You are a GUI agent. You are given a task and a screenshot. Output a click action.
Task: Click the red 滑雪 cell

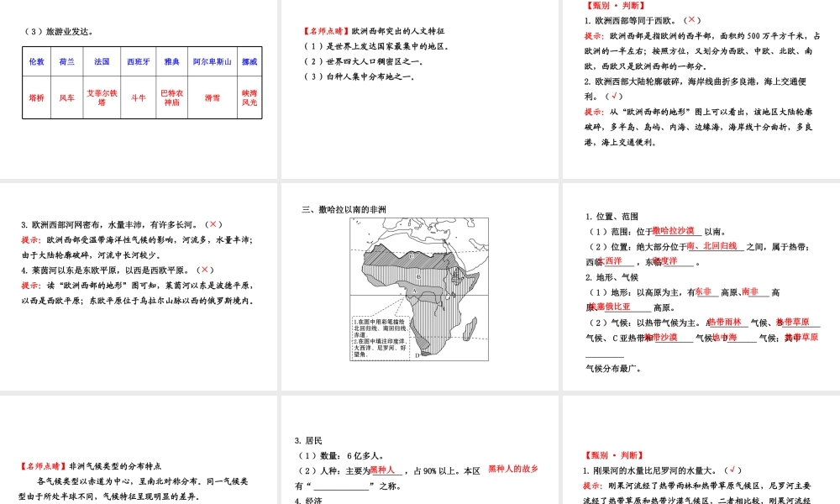(213, 97)
